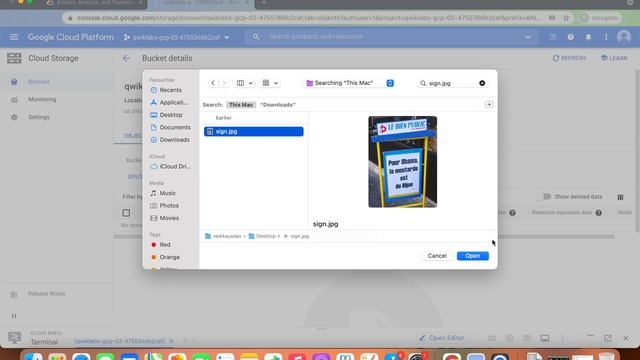
Task: Go forward in the file dialog
Action: coord(224,83)
